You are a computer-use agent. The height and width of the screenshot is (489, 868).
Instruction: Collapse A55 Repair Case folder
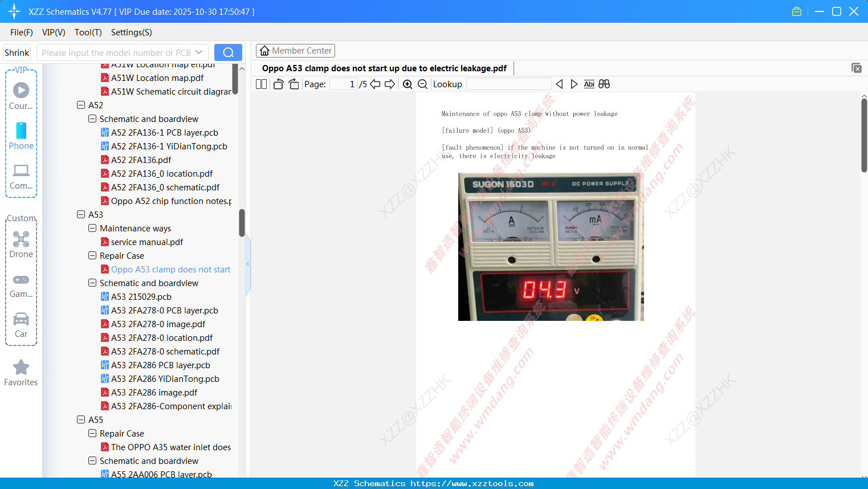(92, 434)
